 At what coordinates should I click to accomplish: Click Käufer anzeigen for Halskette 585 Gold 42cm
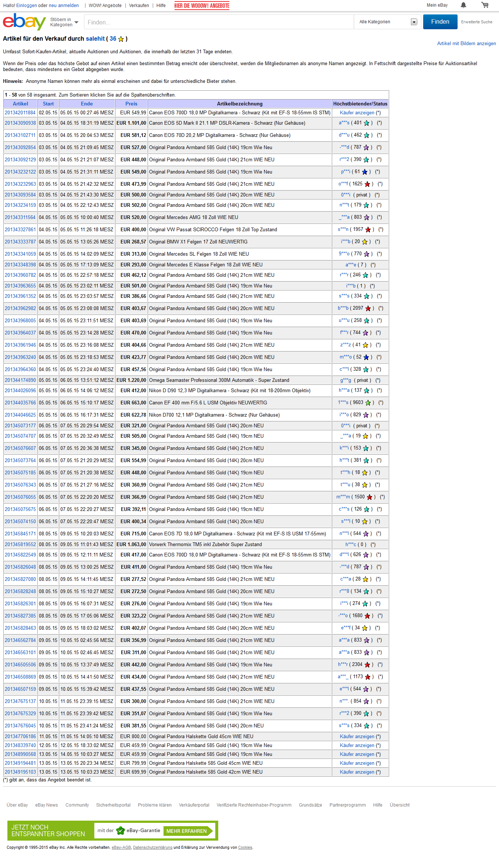(357, 772)
